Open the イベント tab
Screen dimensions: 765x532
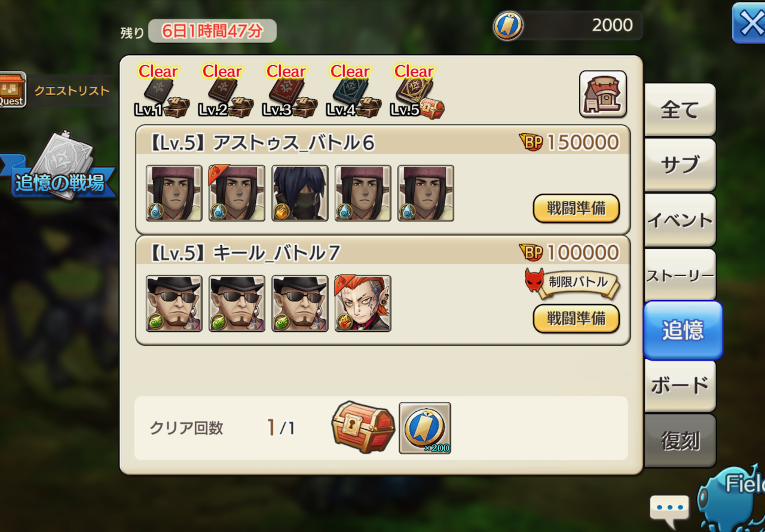tap(680, 220)
